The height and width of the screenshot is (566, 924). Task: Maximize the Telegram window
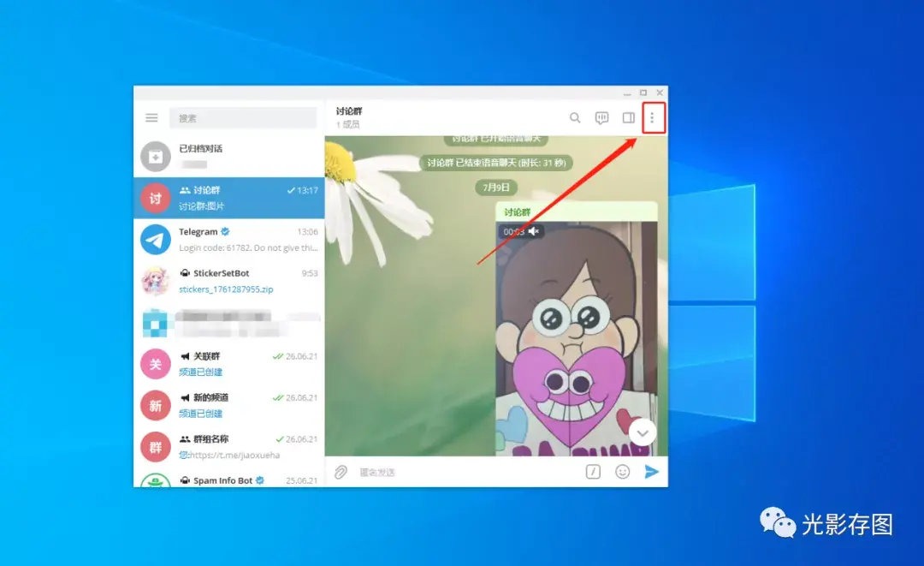(x=643, y=93)
